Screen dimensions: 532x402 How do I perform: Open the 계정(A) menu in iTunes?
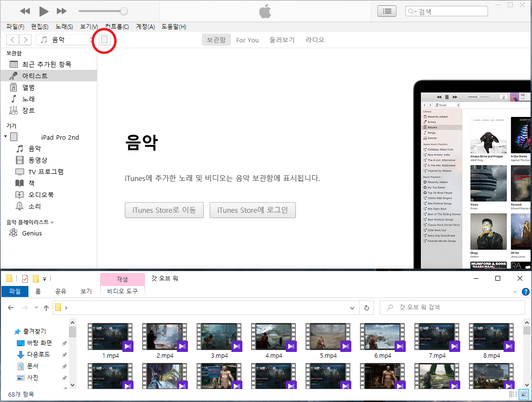point(145,27)
